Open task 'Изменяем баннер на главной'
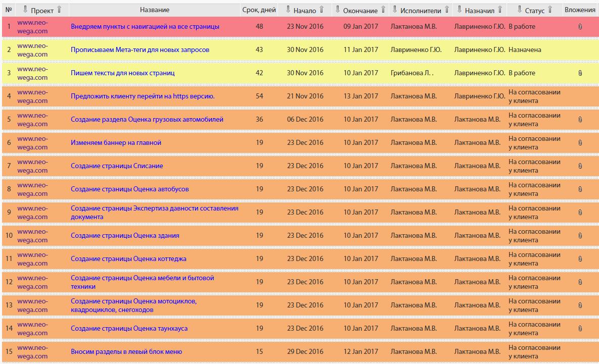The image size is (599, 364). pyautogui.click(x=116, y=143)
